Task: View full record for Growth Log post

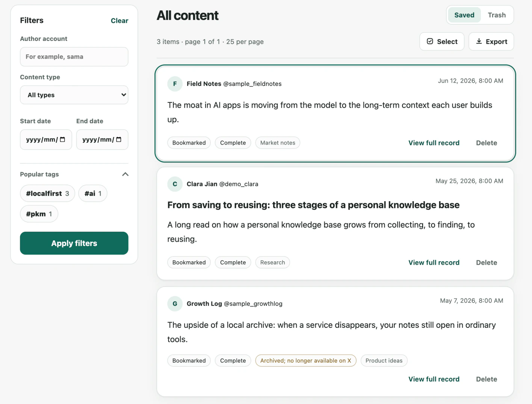Action: 434,379
